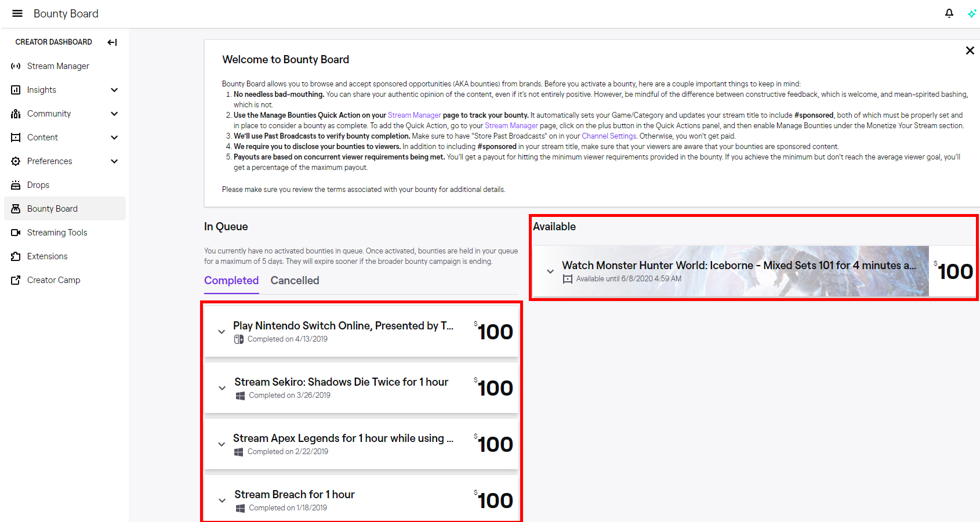Click the Stream Sekiro bounty title
Screen dimensions: 980x522
tap(341, 382)
